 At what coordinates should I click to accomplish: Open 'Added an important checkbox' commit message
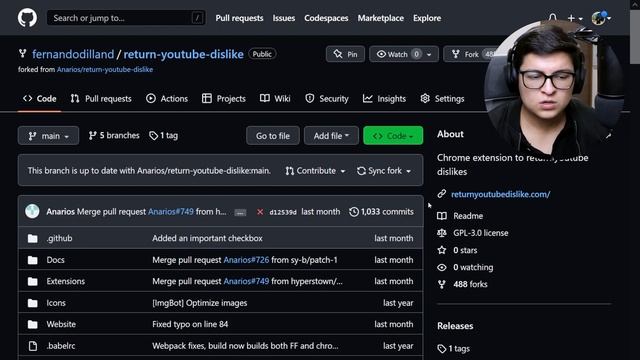tap(207, 238)
